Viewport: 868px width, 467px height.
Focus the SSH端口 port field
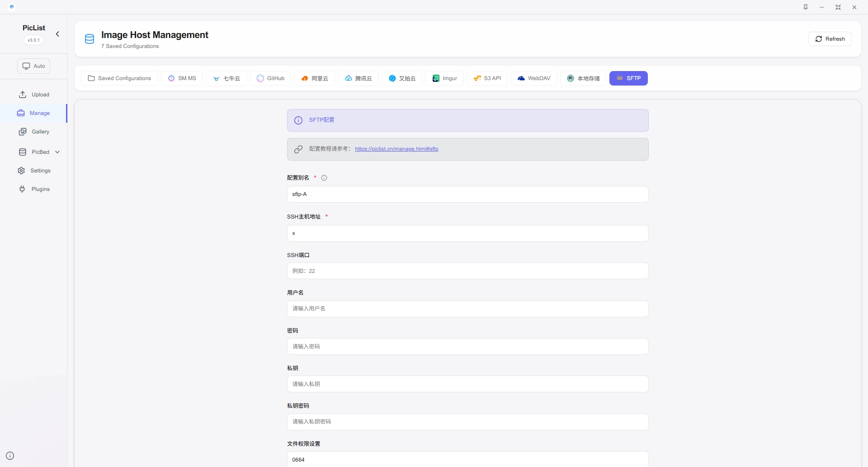(467, 271)
